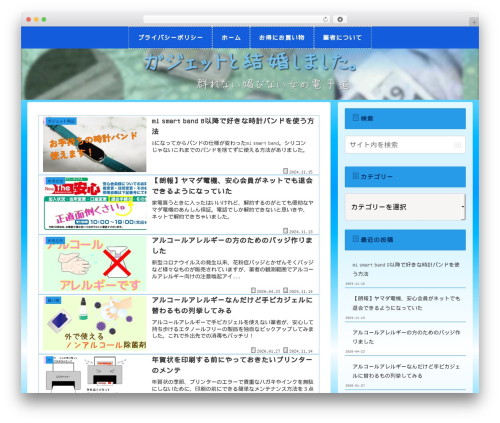Open お得にお買い物 navigation item
500x423 pixels.
[x=282, y=38]
